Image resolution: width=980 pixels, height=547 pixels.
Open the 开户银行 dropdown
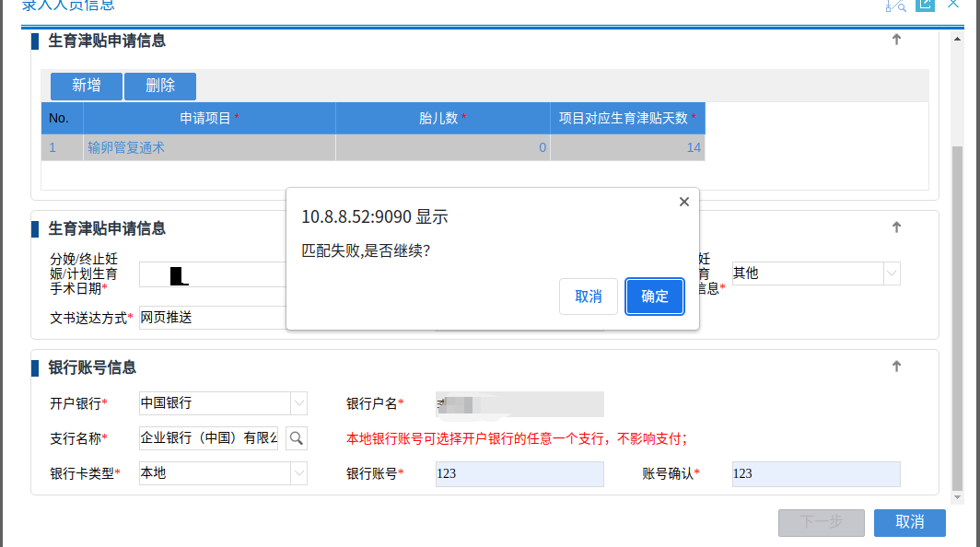pyautogui.click(x=299, y=403)
